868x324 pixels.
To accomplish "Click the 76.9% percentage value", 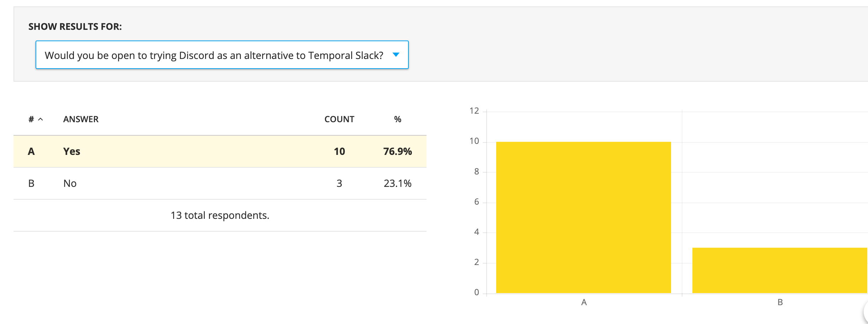I will (x=397, y=151).
